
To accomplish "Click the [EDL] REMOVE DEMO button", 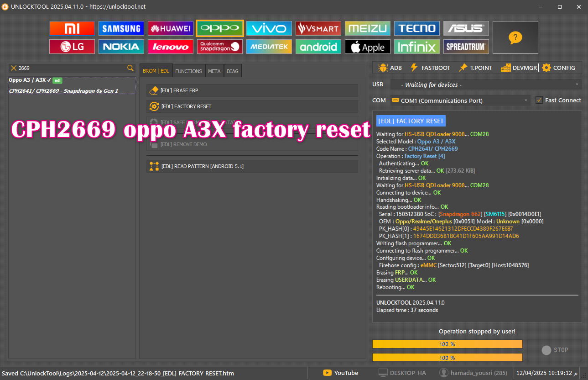I will tap(252, 144).
